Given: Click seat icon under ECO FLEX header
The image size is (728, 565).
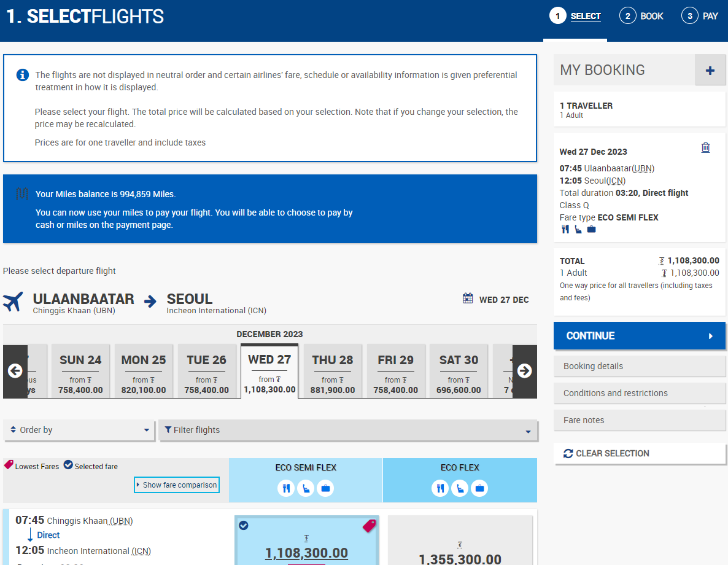Looking at the screenshot, I should 460,488.
